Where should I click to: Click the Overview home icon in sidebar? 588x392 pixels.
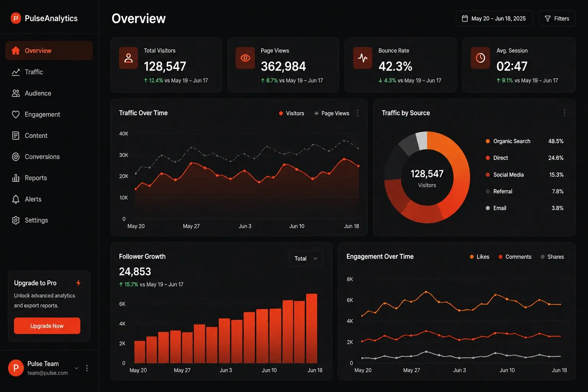(16, 51)
